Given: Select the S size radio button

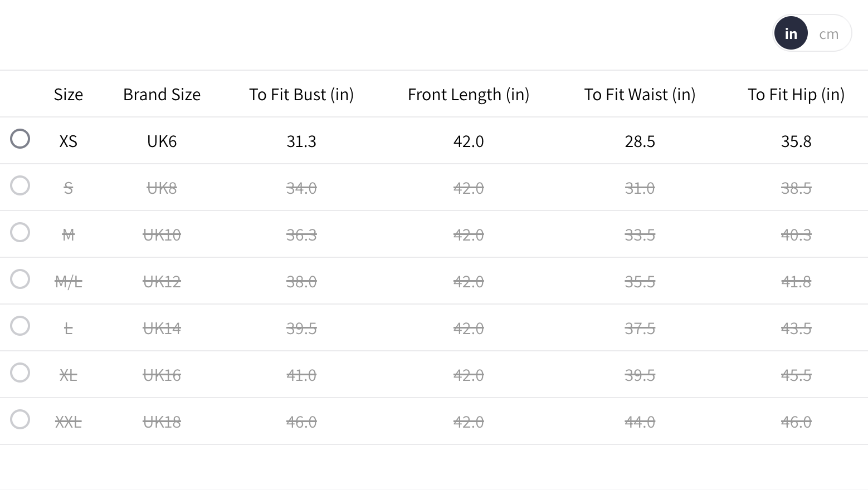Looking at the screenshot, I should (x=20, y=185).
